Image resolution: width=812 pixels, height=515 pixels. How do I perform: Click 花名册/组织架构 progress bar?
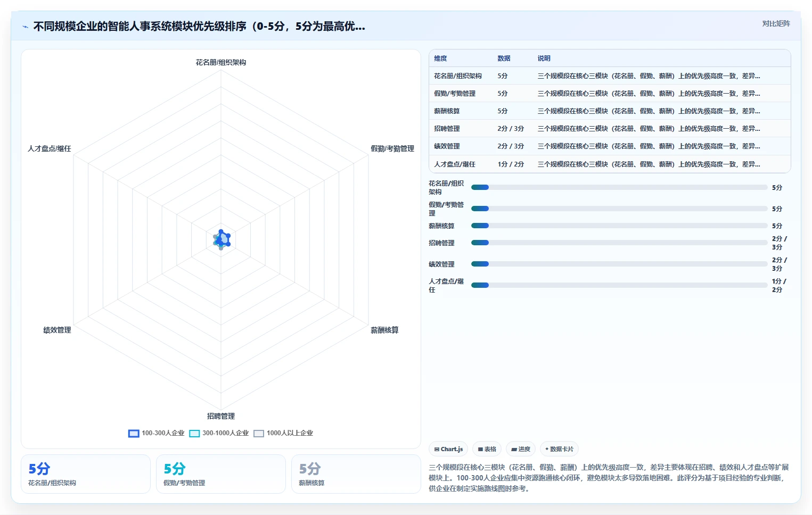point(619,187)
